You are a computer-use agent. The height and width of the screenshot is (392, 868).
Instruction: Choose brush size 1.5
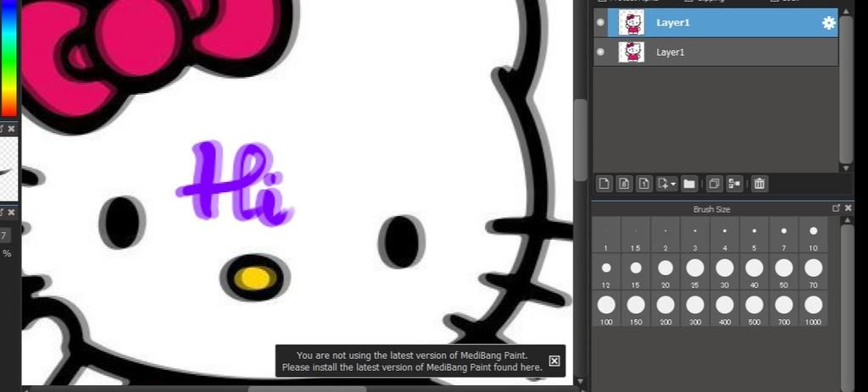pos(636,235)
